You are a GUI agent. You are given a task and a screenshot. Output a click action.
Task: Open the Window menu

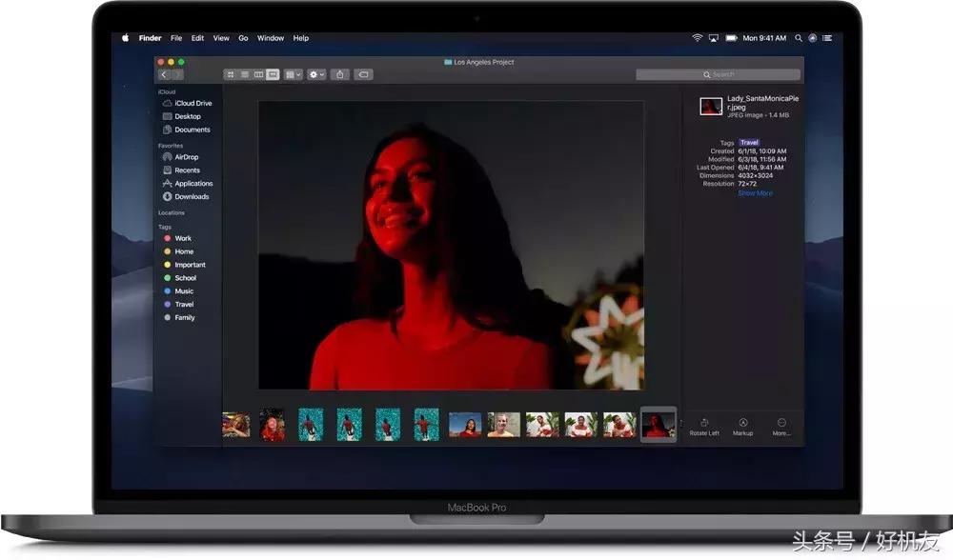[x=271, y=38]
